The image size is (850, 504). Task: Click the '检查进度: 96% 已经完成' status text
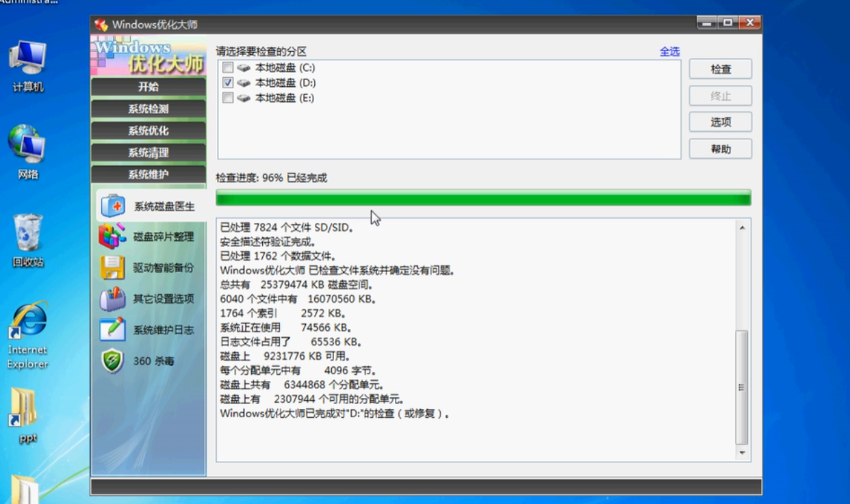point(272,178)
